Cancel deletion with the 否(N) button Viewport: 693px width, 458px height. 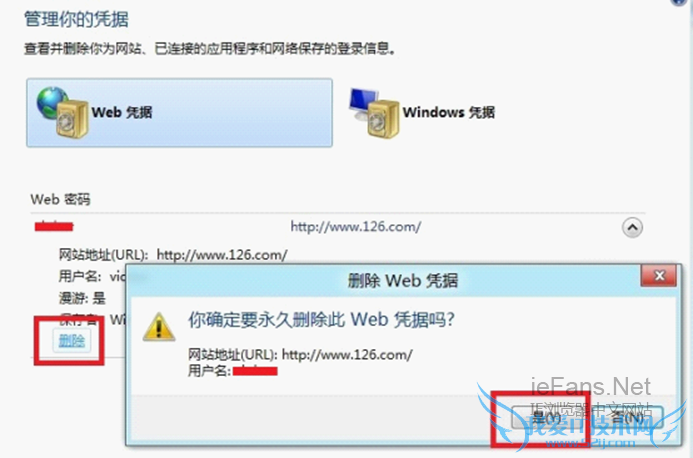628,416
